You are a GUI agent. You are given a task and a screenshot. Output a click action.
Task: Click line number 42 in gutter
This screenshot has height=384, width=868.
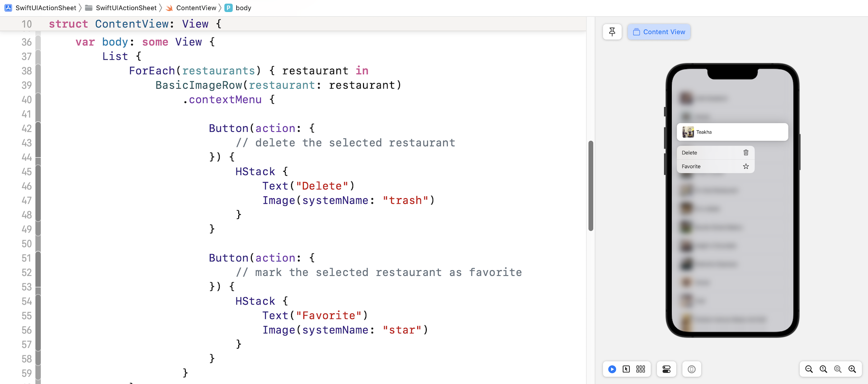coord(27,128)
